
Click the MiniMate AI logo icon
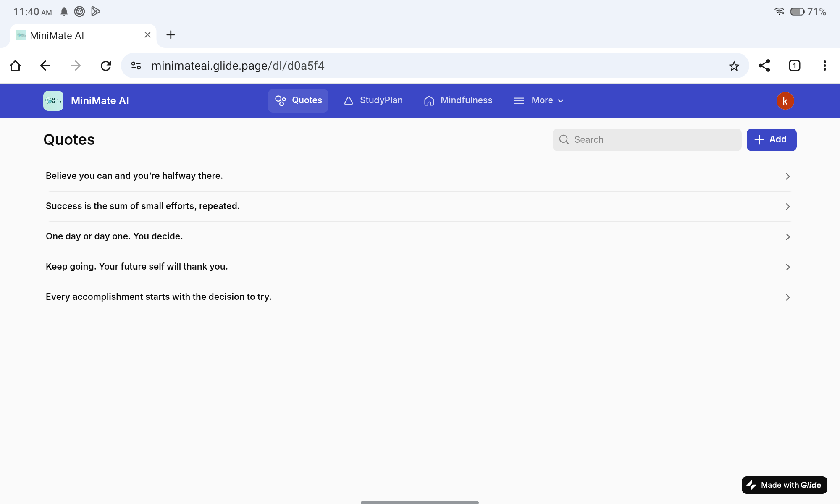click(x=53, y=101)
